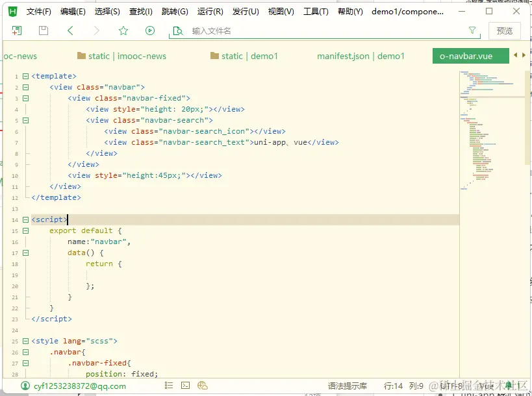Open the document outline list icon
The width and height of the screenshot is (532, 396).
169,385
